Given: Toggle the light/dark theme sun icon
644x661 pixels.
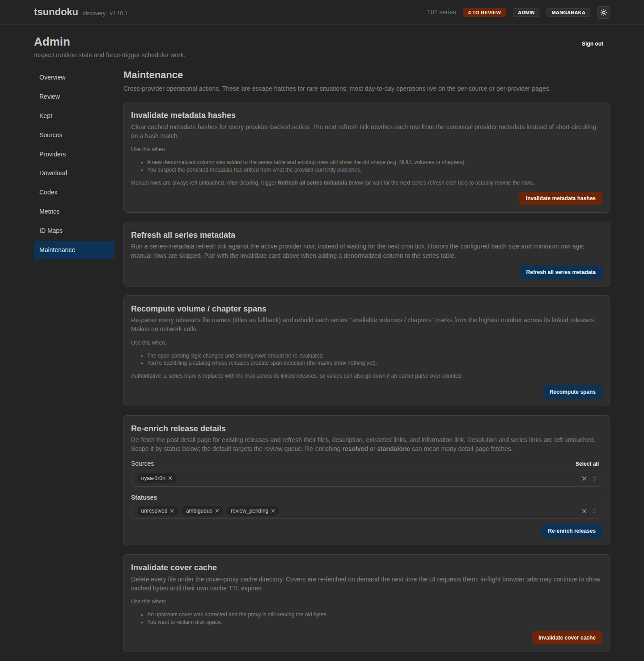Looking at the screenshot, I should pyautogui.click(x=604, y=13).
